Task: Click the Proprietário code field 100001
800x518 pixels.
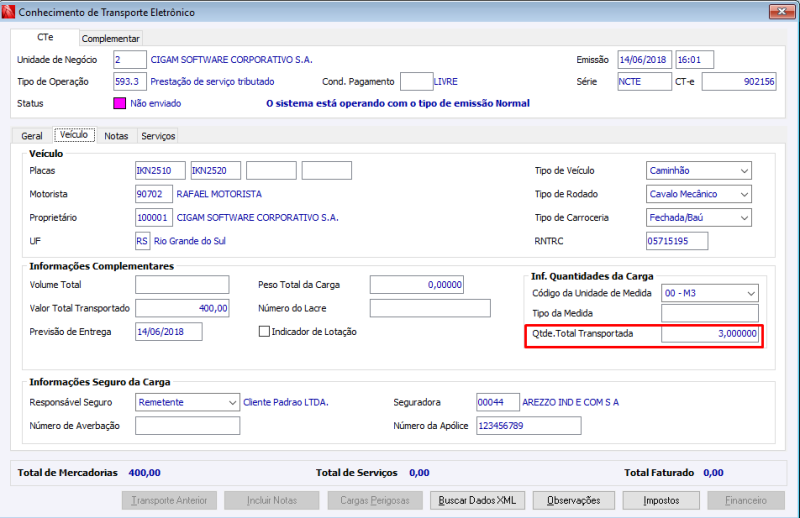Action: (x=154, y=217)
